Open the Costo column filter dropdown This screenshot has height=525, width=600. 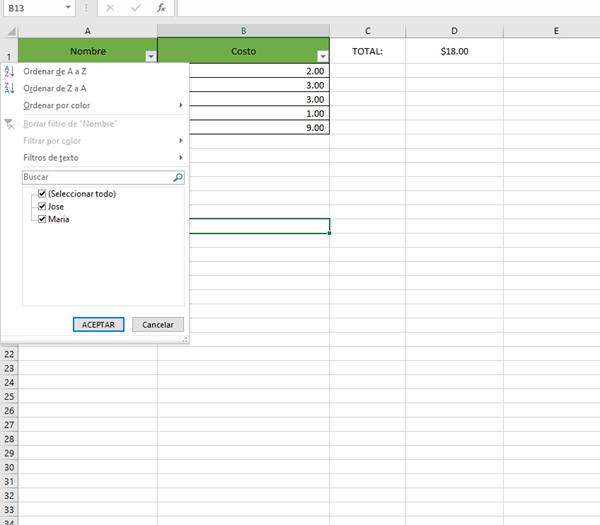[x=323, y=57]
